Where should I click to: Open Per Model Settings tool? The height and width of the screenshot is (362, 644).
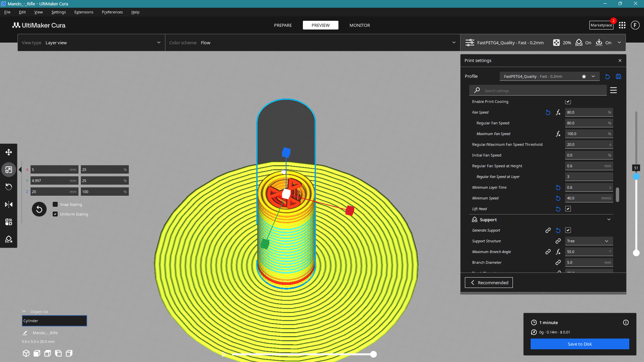[x=8, y=222]
